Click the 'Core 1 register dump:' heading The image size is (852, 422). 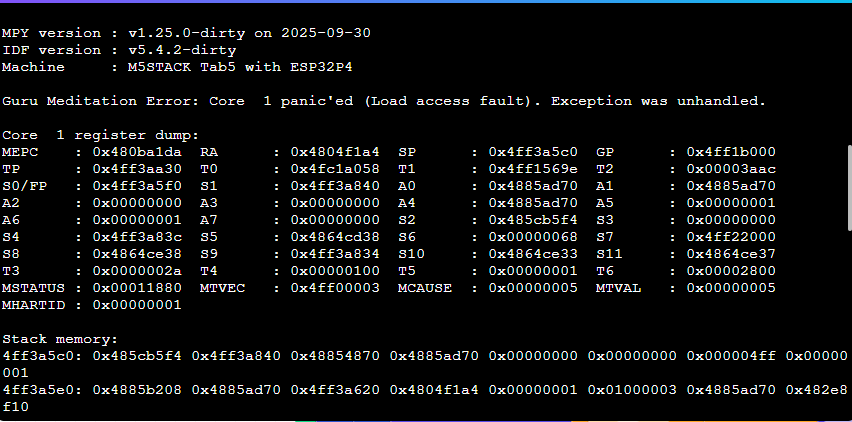(x=86, y=135)
